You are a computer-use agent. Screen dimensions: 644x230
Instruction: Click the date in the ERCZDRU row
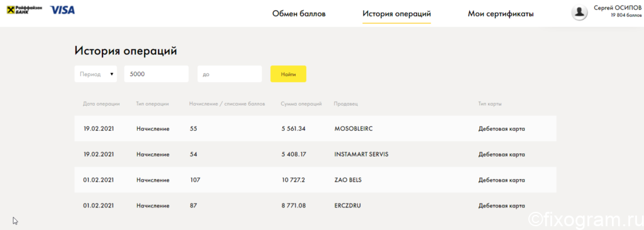click(x=99, y=205)
